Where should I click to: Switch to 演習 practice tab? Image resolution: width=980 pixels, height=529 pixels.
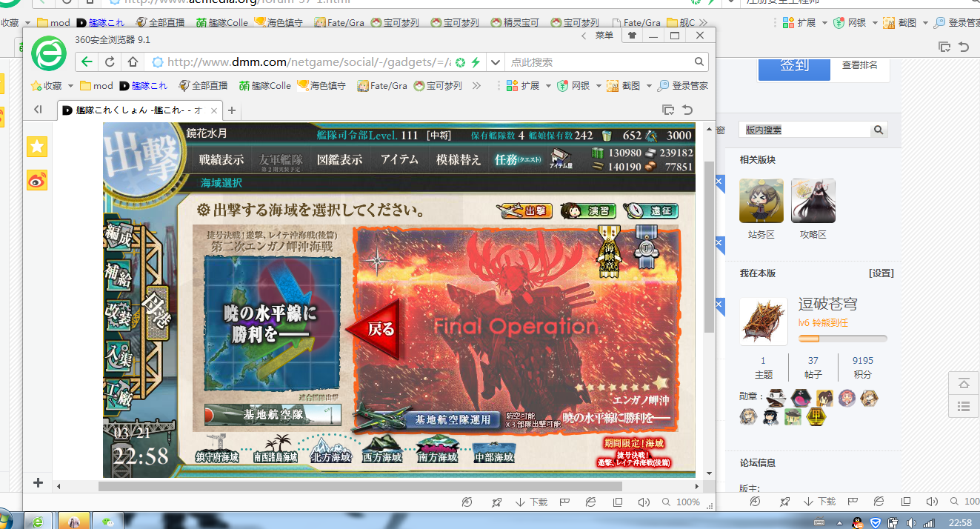coord(587,210)
